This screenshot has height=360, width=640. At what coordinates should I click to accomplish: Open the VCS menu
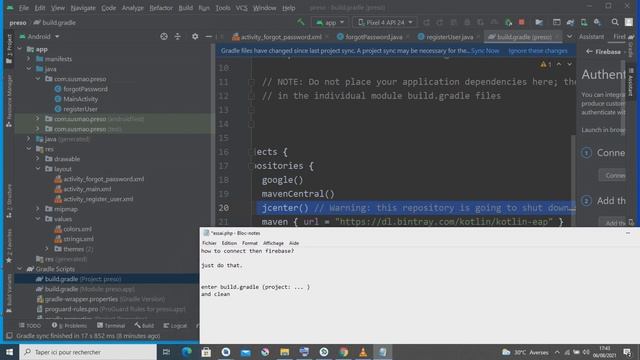pyautogui.click(x=241, y=8)
